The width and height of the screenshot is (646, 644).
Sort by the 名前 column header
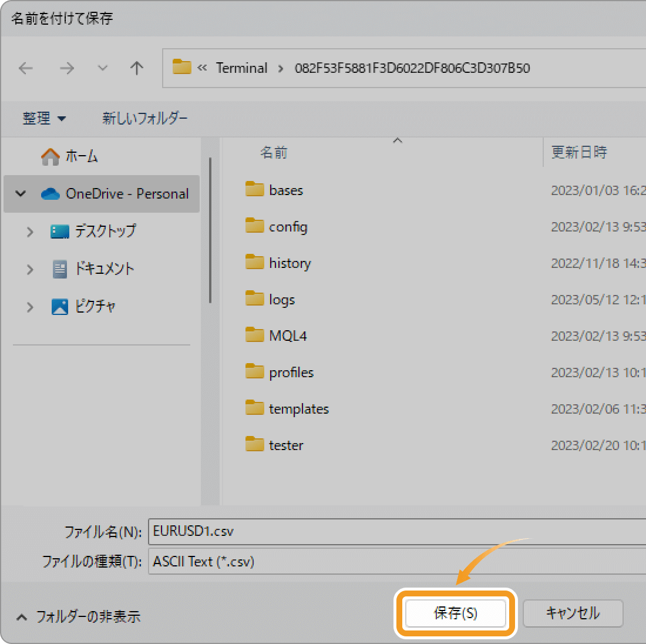click(x=274, y=153)
